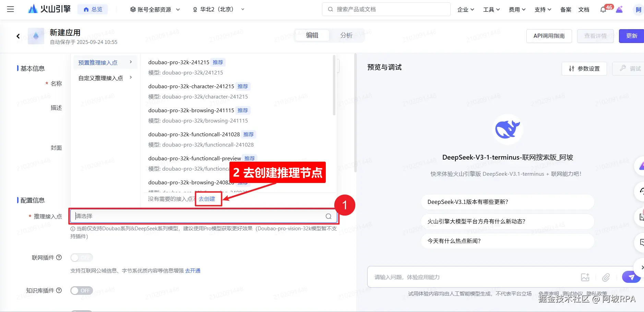This screenshot has width=644, height=312.
Task: Expand the 企业 menu
Action: pos(466,10)
